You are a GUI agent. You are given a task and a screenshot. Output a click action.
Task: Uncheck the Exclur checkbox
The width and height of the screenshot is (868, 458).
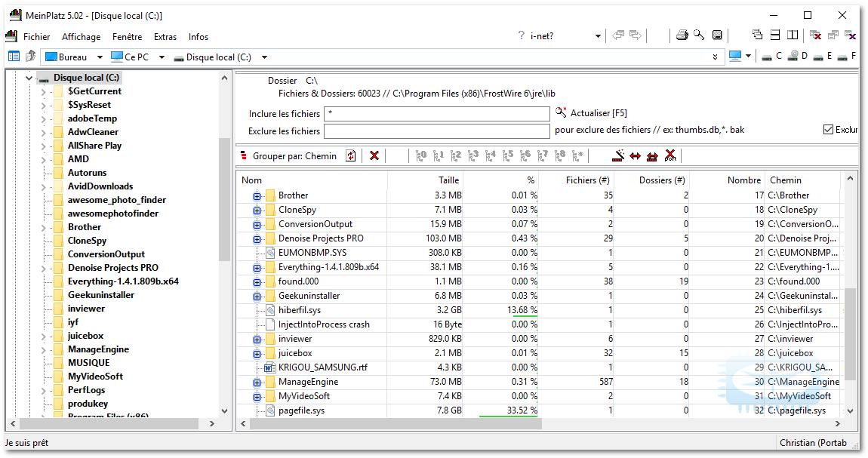pos(827,130)
